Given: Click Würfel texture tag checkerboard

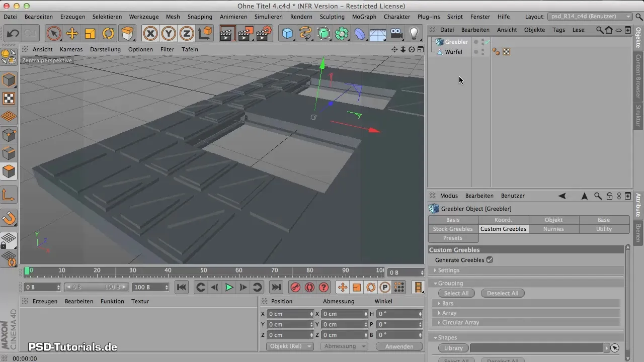Looking at the screenshot, I should point(506,52).
